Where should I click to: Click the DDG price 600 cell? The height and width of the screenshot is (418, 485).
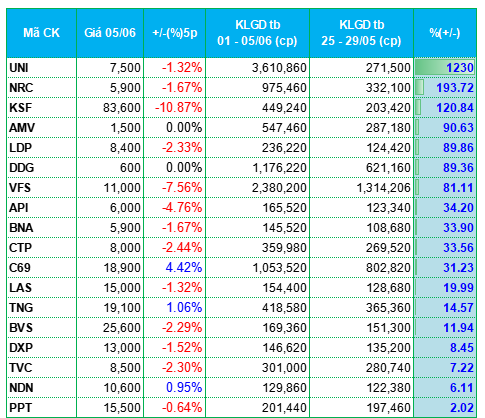coord(110,168)
